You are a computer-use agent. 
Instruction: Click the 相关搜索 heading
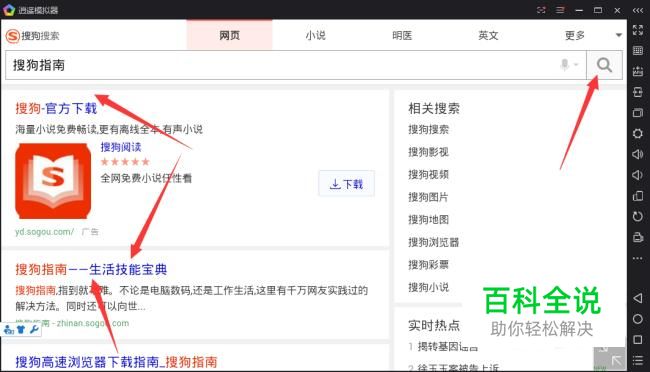(434, 109)
